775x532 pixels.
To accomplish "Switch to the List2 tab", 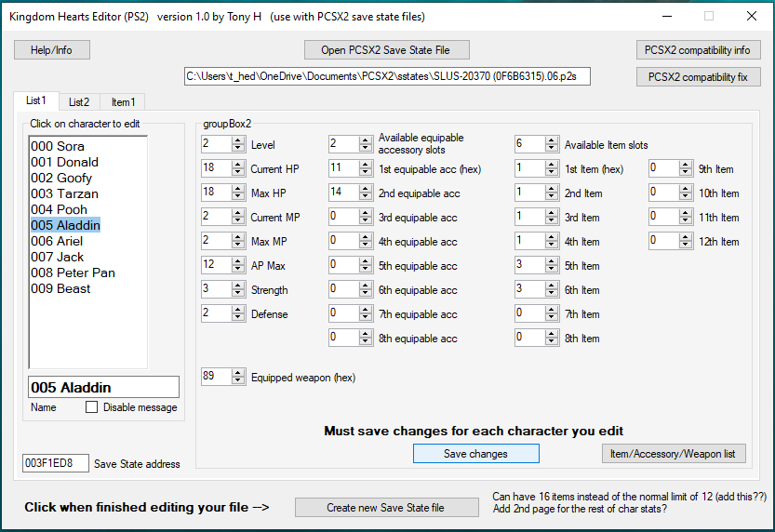I will [79, 102].
